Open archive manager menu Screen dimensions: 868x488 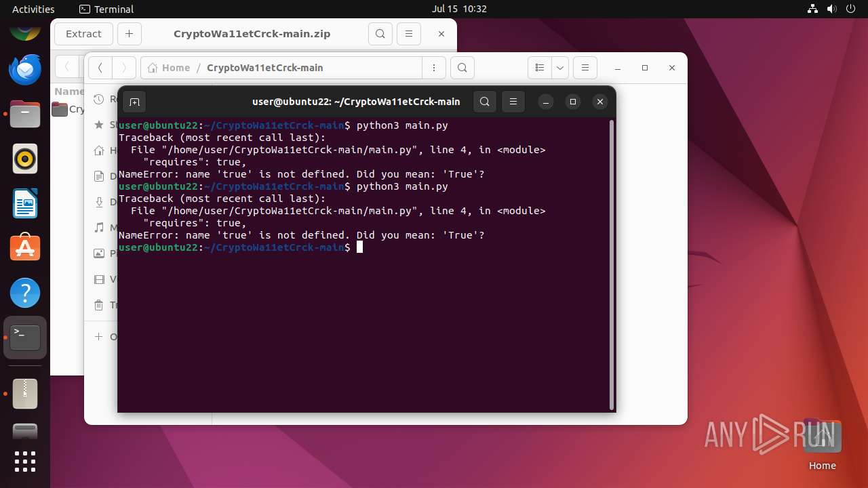click(408, 34)
